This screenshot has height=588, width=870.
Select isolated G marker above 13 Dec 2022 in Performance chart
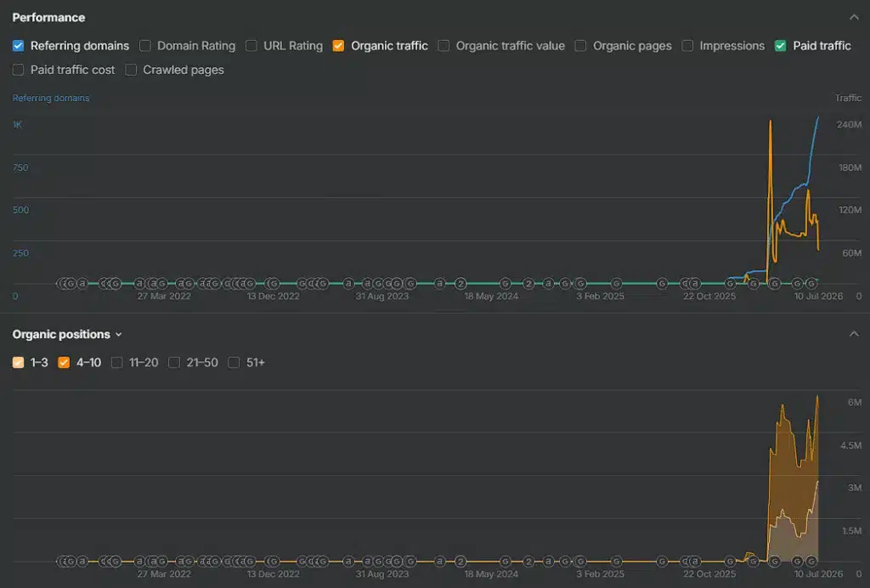pos(273,284)
